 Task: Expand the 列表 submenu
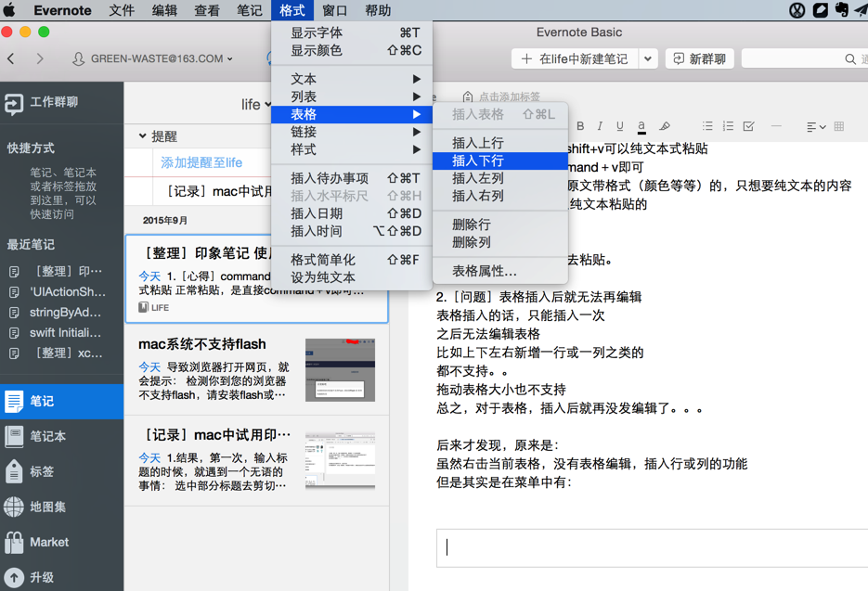pyautogui.click(x=352, y=96)
